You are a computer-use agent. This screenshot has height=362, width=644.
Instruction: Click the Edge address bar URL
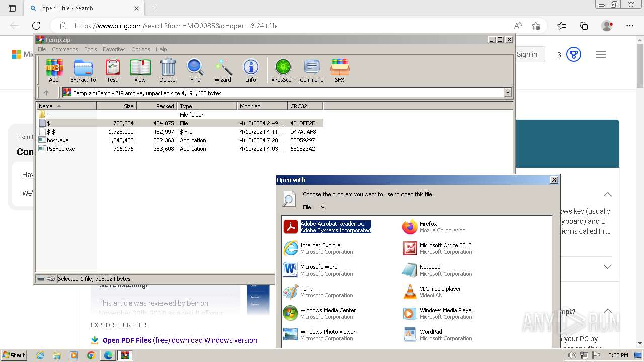pos(176,26)
